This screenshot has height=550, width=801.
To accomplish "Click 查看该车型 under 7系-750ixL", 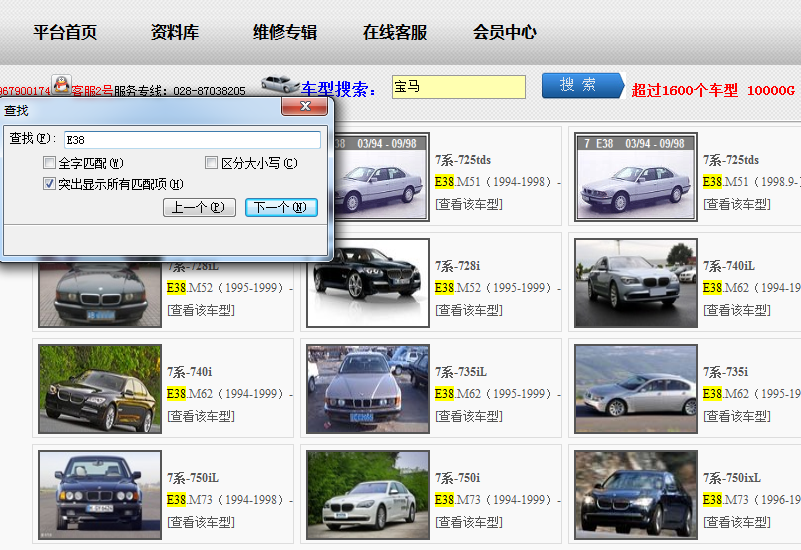I will 737,522.
